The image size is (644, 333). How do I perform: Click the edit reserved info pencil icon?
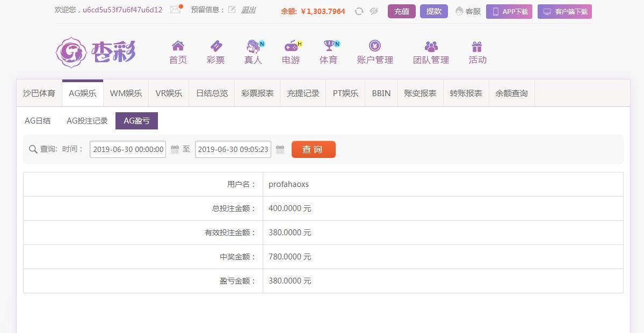coord(231,10)
